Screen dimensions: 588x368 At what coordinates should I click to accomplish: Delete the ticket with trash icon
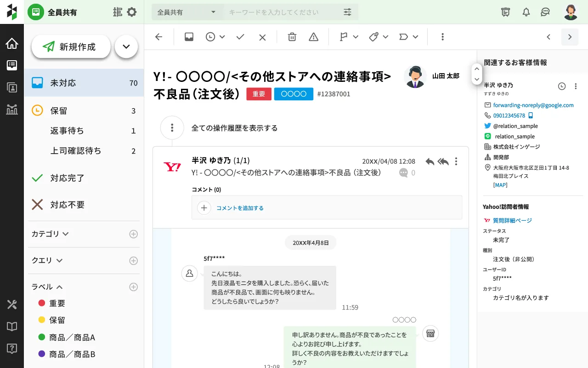(292, 37)
